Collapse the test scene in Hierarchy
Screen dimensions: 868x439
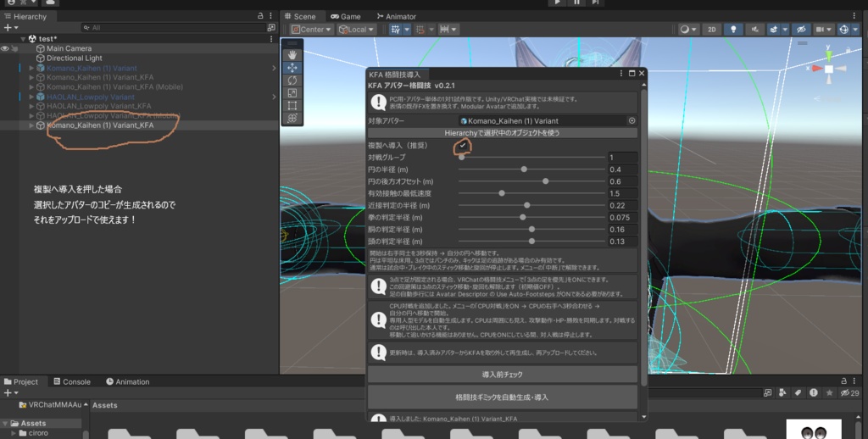point(23,39)
